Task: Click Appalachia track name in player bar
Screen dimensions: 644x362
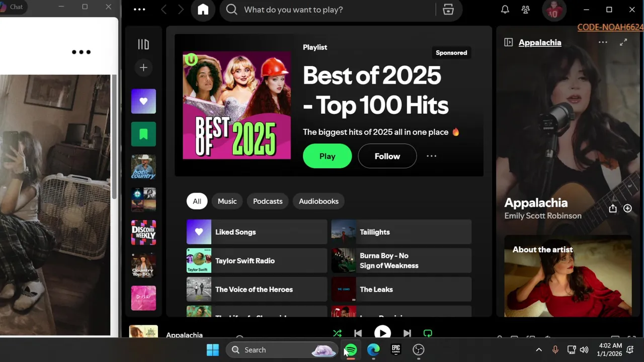Action: click(x=184, y=334)
